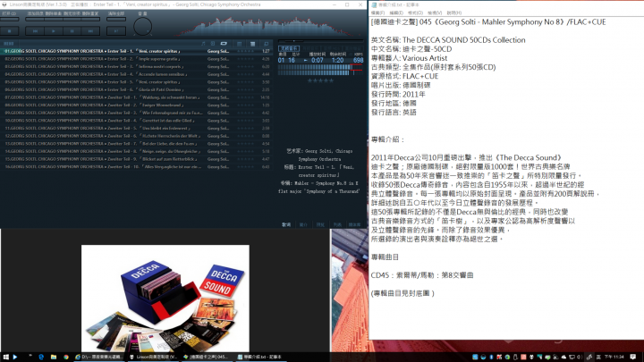Click the taskbar clock
The width and height of the screenshot is (644, 362).
pos(614,357)
